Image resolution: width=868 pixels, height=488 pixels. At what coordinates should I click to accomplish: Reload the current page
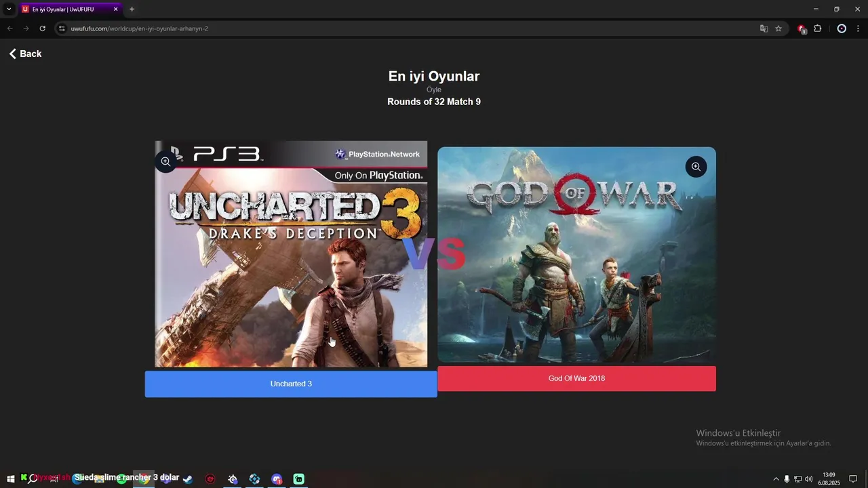tap(42, 28)
